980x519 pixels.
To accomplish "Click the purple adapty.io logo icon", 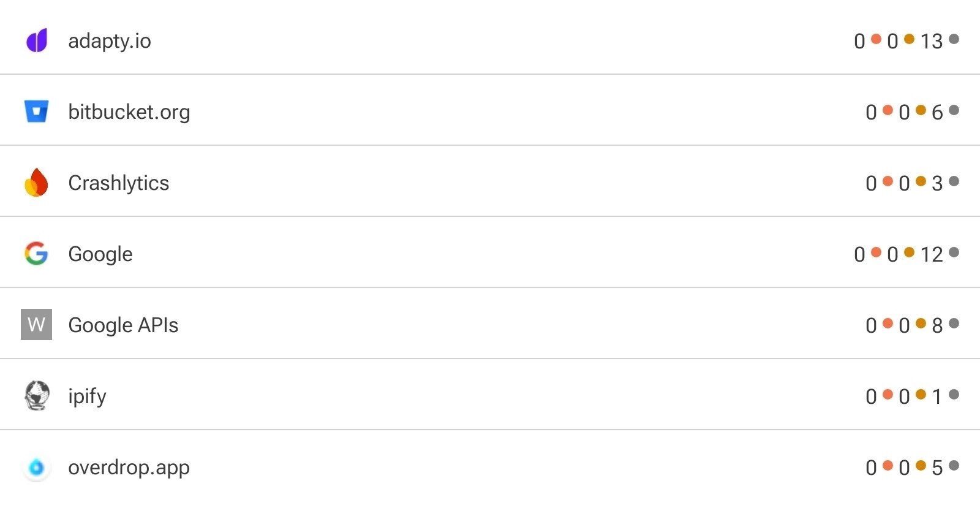I will (37, 40).
